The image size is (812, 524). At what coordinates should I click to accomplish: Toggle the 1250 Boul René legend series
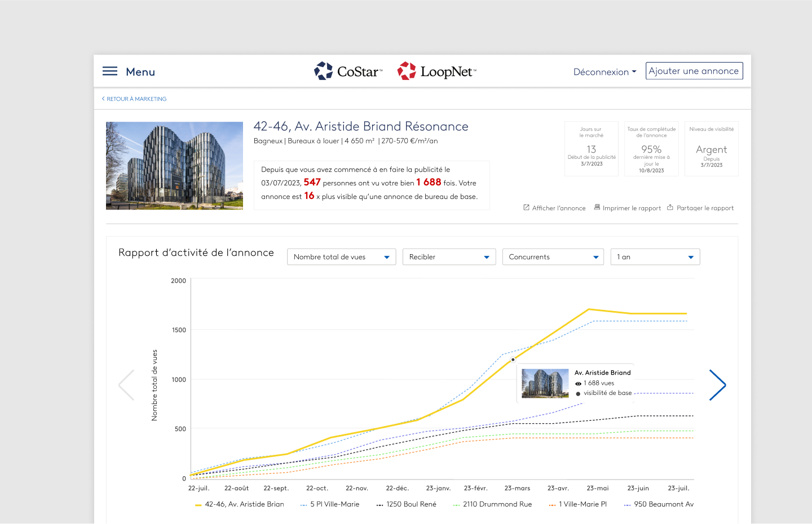[407, 504]
